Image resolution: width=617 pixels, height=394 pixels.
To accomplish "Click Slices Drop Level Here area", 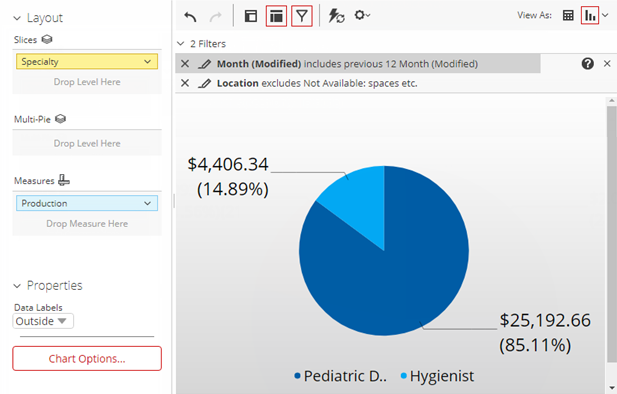I will coord(87,82).
